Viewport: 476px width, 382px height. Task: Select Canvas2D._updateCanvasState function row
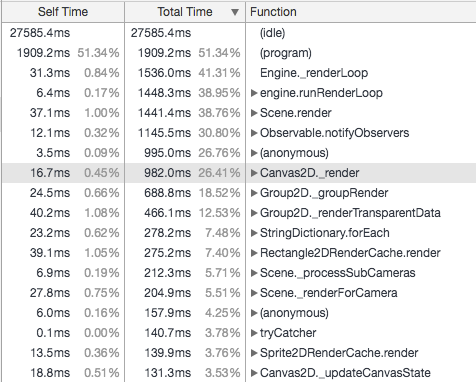239,373
